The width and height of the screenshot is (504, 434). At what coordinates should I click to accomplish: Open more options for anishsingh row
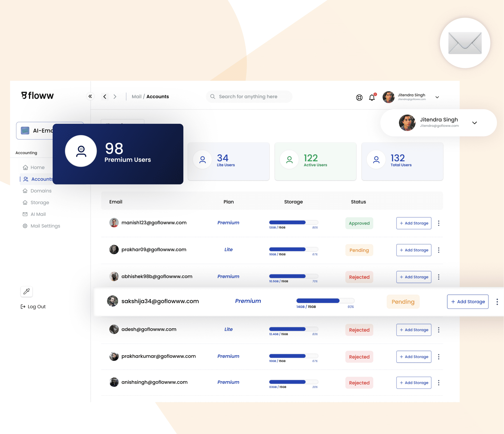(439, 383)
